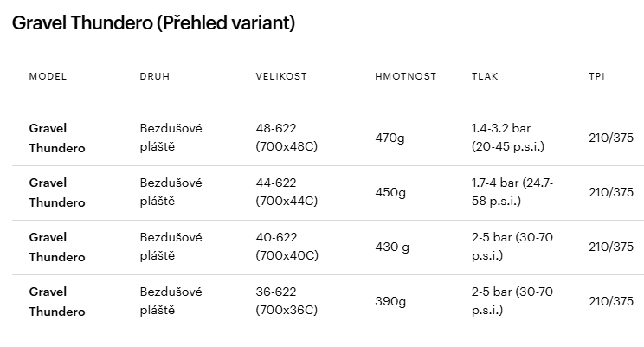Click Gravel Thundero model name in first row
The width and height of the screenshot is (644, 347).
click(x=57, y=138)
